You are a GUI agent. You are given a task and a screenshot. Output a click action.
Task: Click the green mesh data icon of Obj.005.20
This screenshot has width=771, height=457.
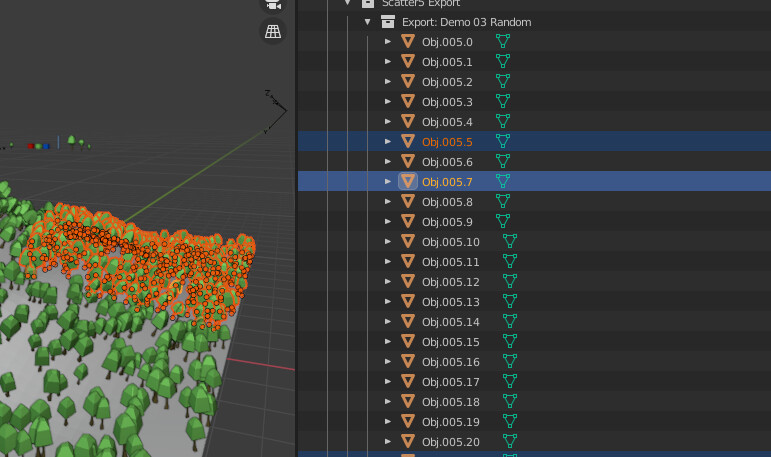coord(510,441)
